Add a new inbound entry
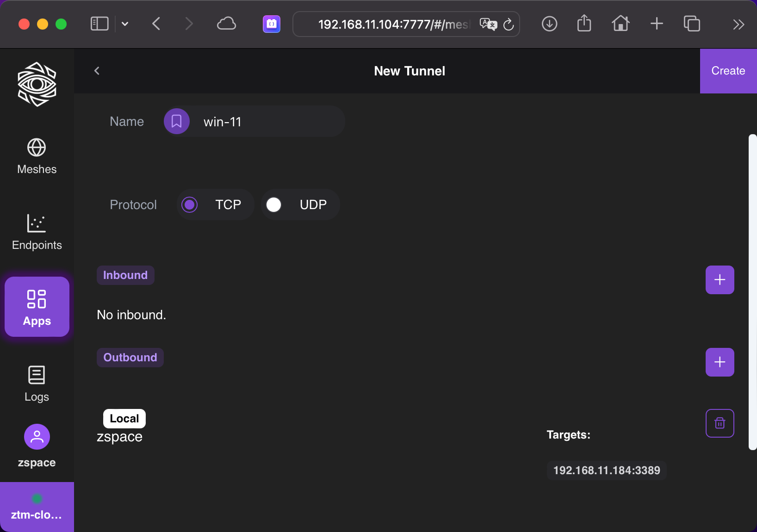The image size is (757, 532). [720, 280]
